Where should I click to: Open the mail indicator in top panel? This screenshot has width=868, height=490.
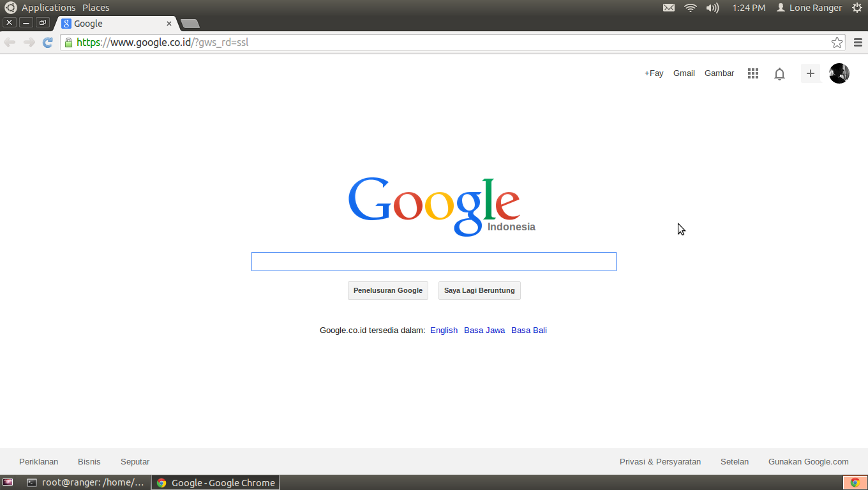coord(668,8)
